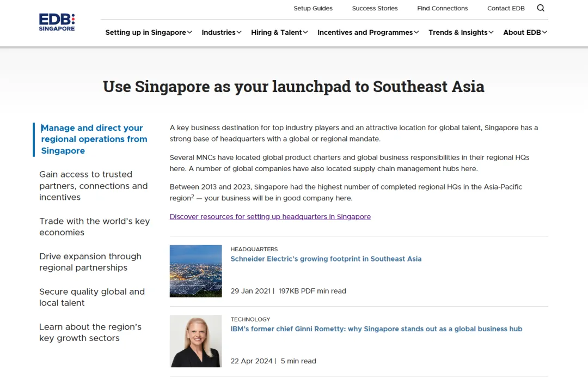Expand the Setting up in Singapore chevron
The image size is (588, 389).
pyautogui.click(x=190, y=32)
